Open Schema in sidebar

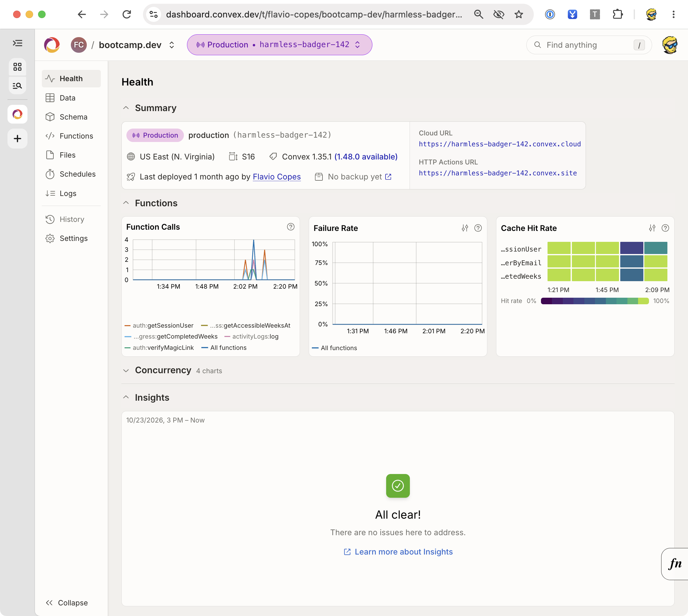[x=71, y=117]
